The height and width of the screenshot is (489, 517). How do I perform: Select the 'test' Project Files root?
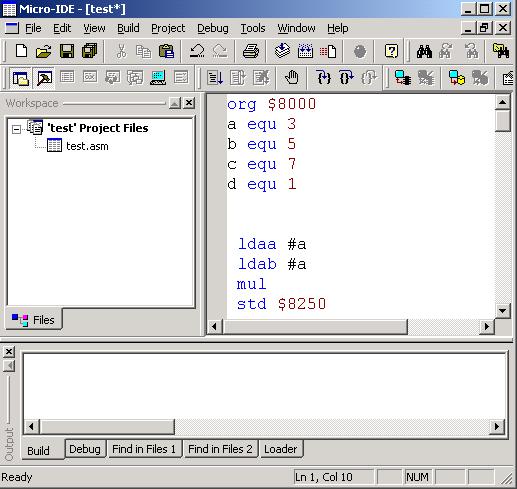[x=98, y=128]
